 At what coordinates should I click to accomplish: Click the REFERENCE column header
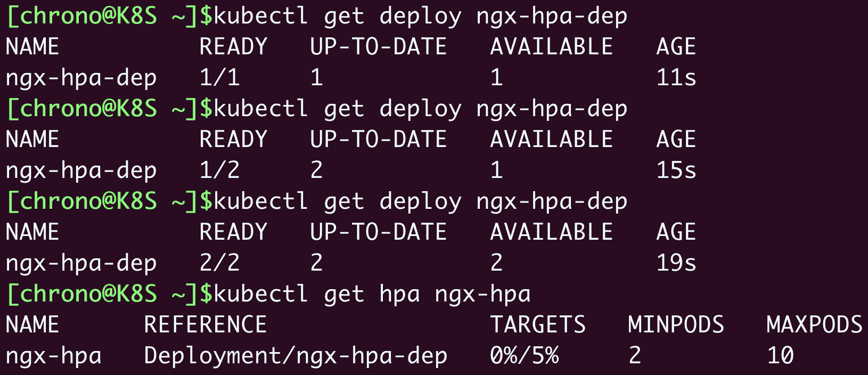pyautogui.click(x=205, y=325)
